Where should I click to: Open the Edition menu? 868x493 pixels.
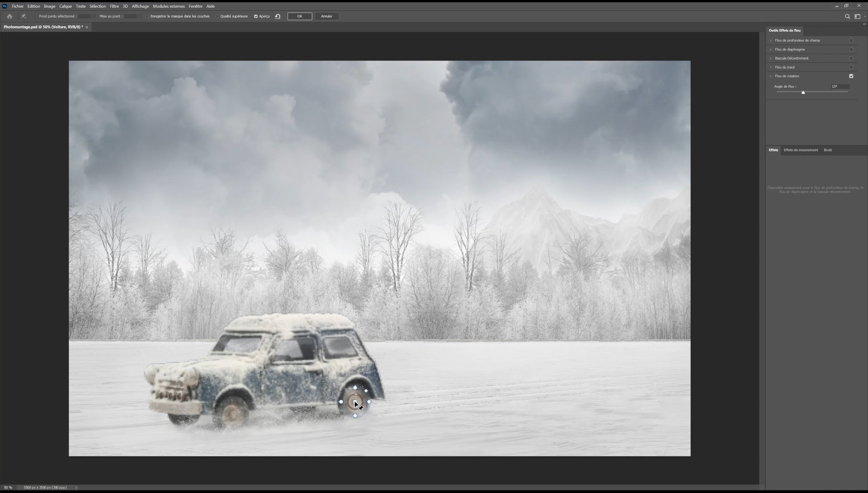[x=33, y=6]
